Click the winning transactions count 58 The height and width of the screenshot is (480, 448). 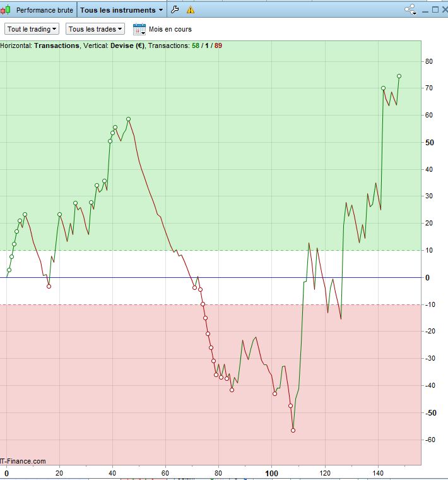196,45
